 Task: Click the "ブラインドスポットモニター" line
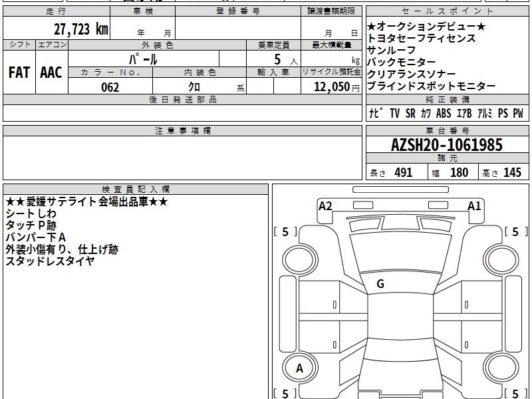point(432,86)
